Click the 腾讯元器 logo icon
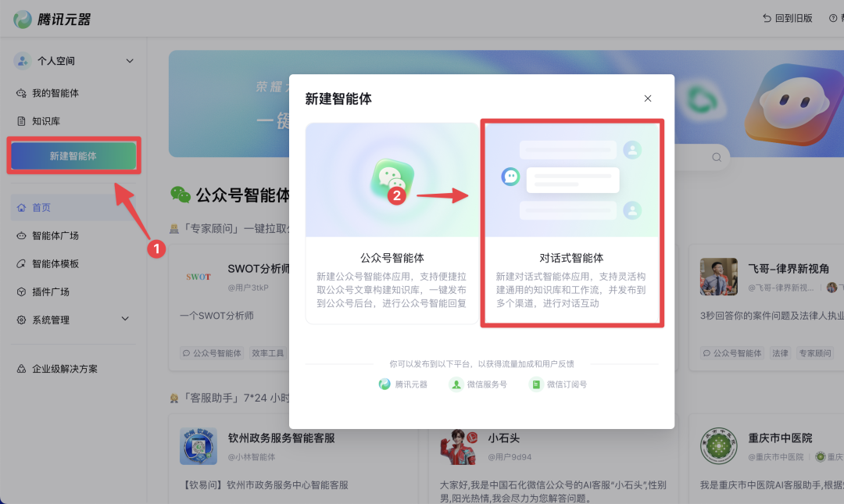 (23, 20)
